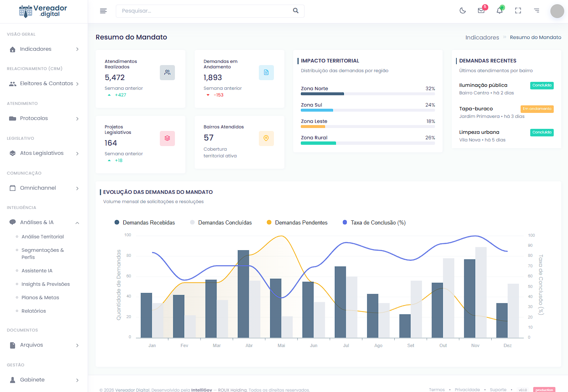Enter fullscreen mode via the header icon
Viewport: 568px width, 392px height.
coord(518,10)
